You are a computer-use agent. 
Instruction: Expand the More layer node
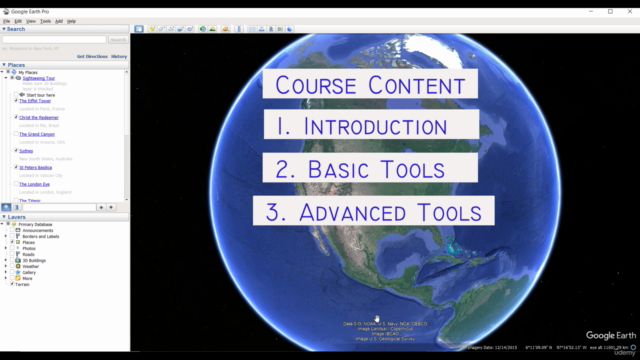pyautogui.click(x=6, y=278)
